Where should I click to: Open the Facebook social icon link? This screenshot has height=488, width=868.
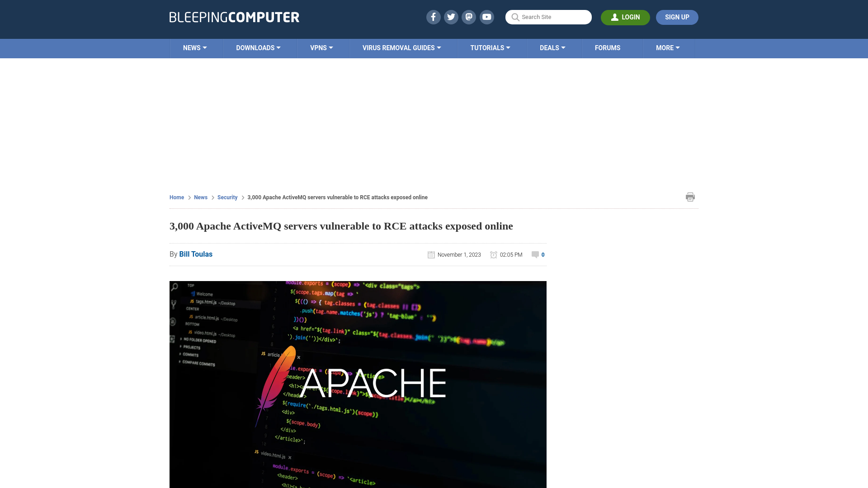[434, 17]
